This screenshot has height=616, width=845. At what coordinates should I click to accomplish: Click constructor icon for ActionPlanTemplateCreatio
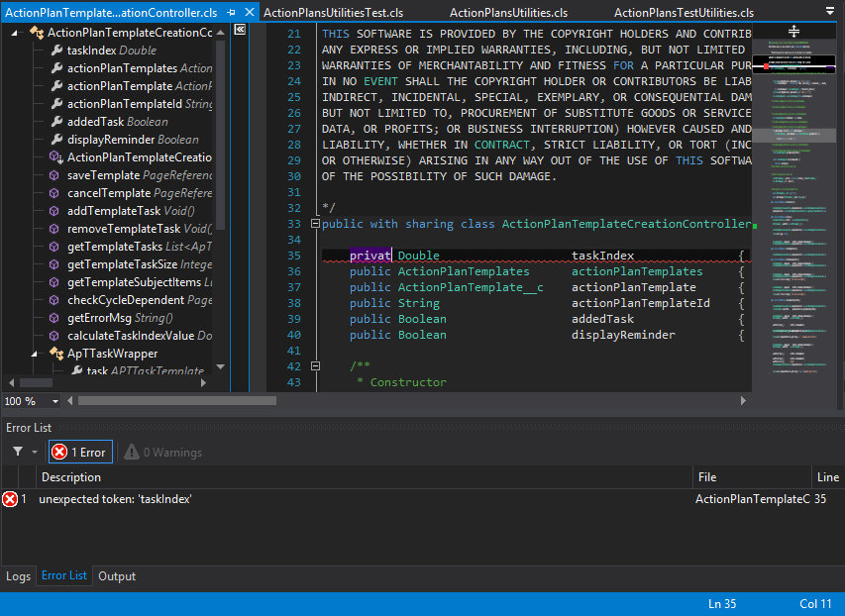click(x=56, y=156)
